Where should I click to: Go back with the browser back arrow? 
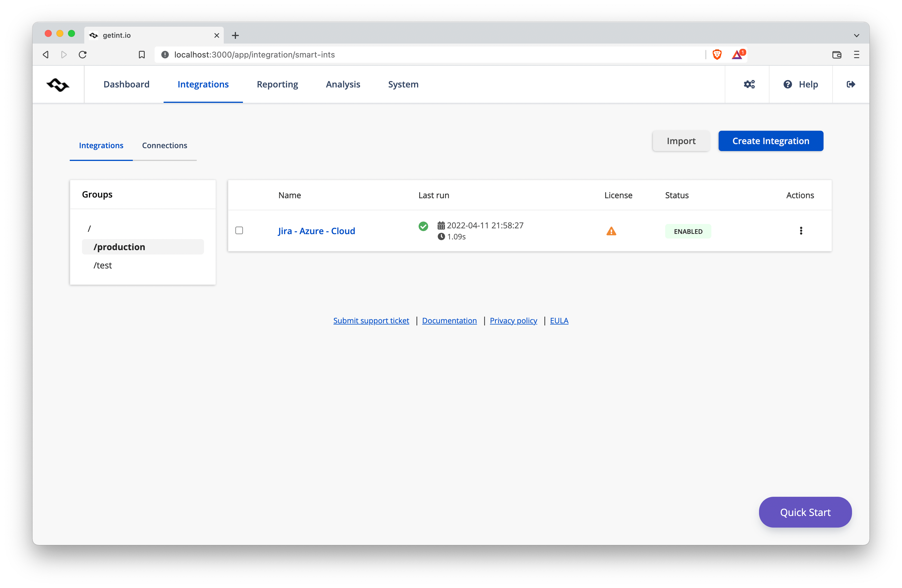click(46, 55)
